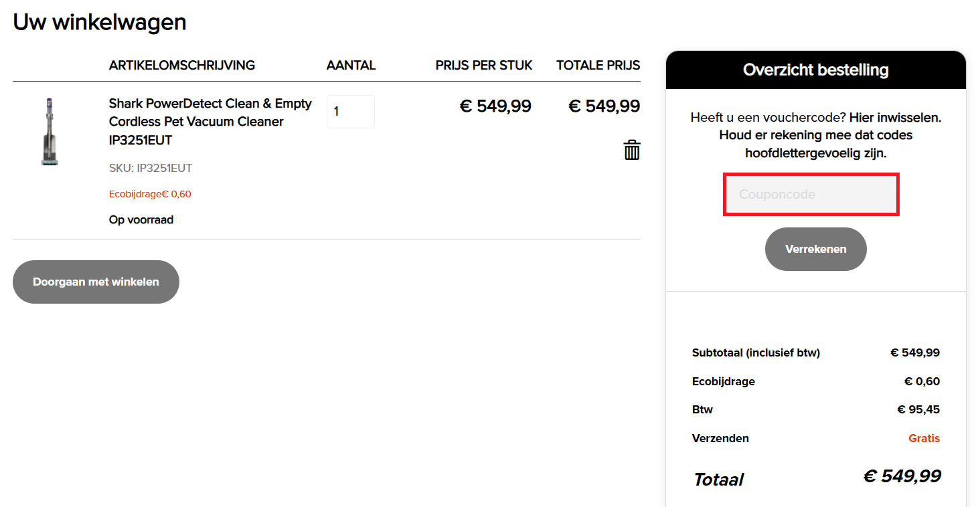
Task: Click the Uw winkelwagen page heading
Action: click(100, 22)
